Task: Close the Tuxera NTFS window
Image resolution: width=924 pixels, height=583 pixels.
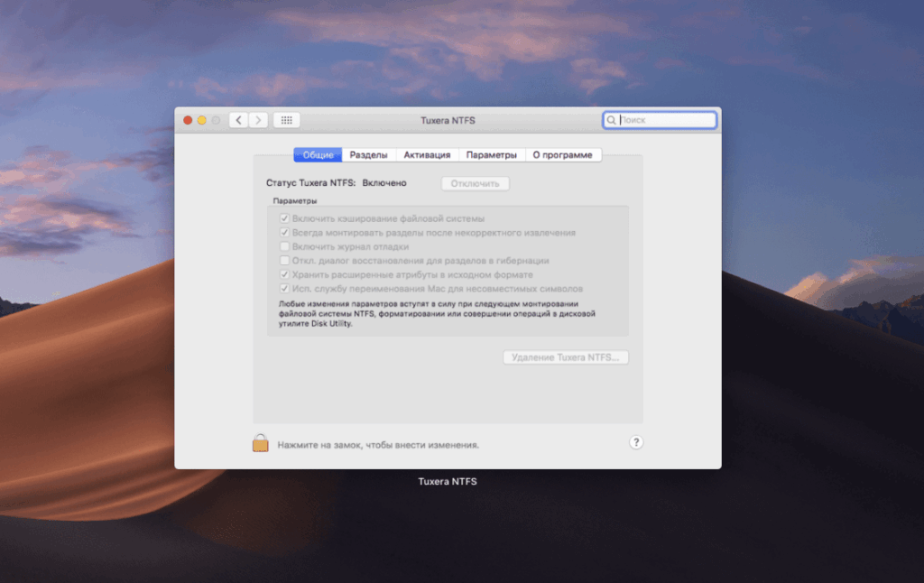Action: pos(188,120)
